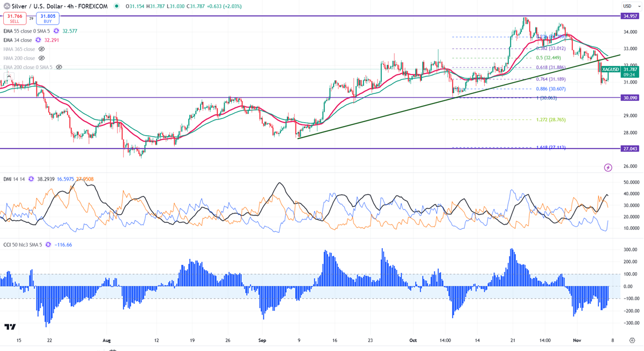Click the Oct date on time axis
The image size is (644, 351).
tap(413, 340)
